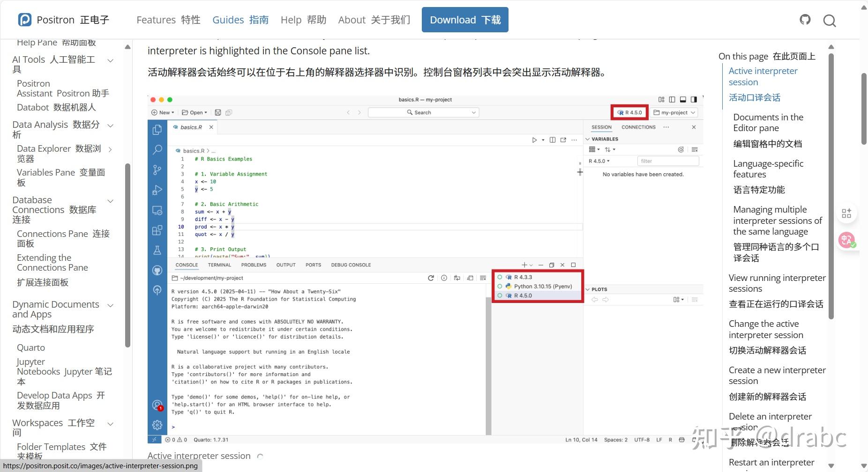Click the split editor icon above the editor
The image size is (868, 472).
[553, 140]
